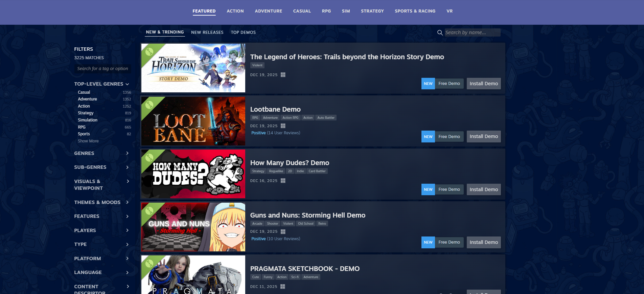Open Guns and Nuns cover thumbnail
Image resolution: width=644 pixels, height=294 pixels.
(x=193, y=227)
